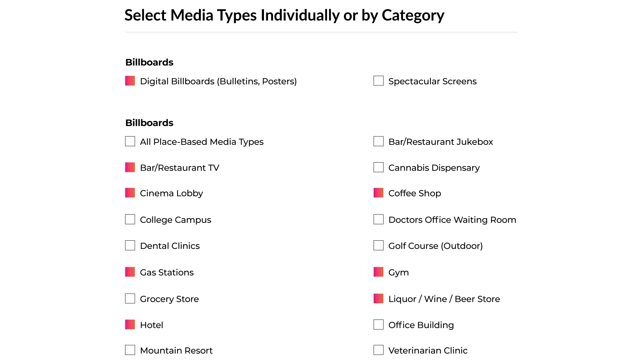This screenshot has height=362, width=644.
Task: Check the Mountain Resort checkbox
Action: point(130,350)
